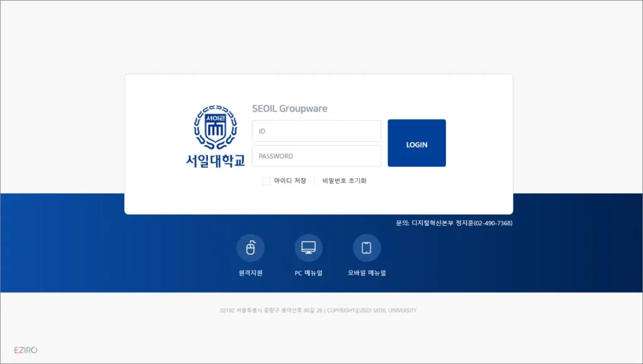
Task: Select the 원격지원 remote support mouse icon
Action: click(x=251, y=247)
